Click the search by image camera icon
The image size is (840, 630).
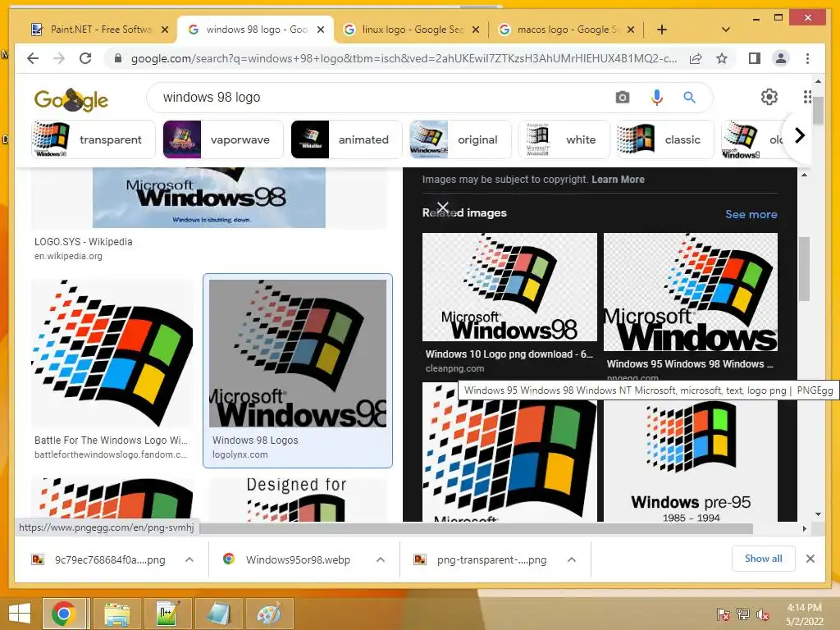pos(623,98)
